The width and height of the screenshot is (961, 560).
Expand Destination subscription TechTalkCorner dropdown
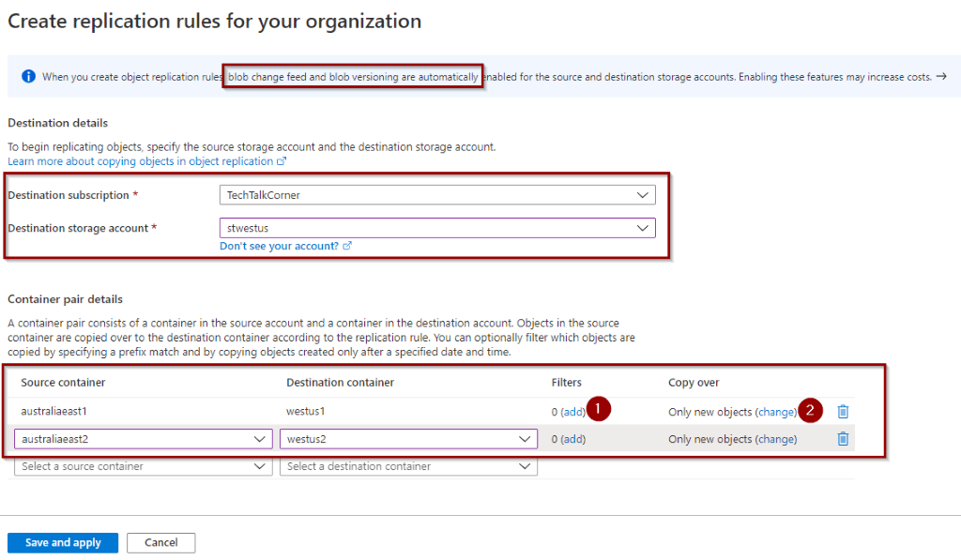point(437,195)
